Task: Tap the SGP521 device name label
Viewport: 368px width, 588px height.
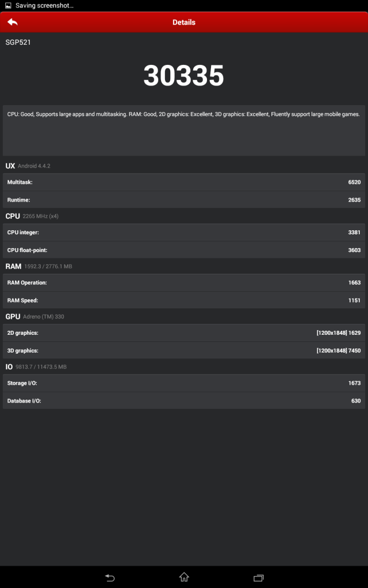Action: [x=16, y=42]
